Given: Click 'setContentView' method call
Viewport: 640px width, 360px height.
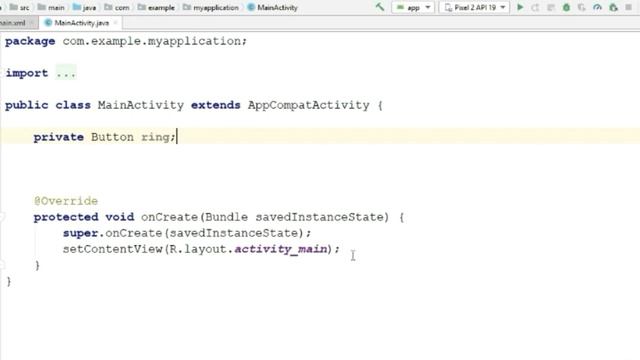Looking at the screenshot, I should (113, 249).
